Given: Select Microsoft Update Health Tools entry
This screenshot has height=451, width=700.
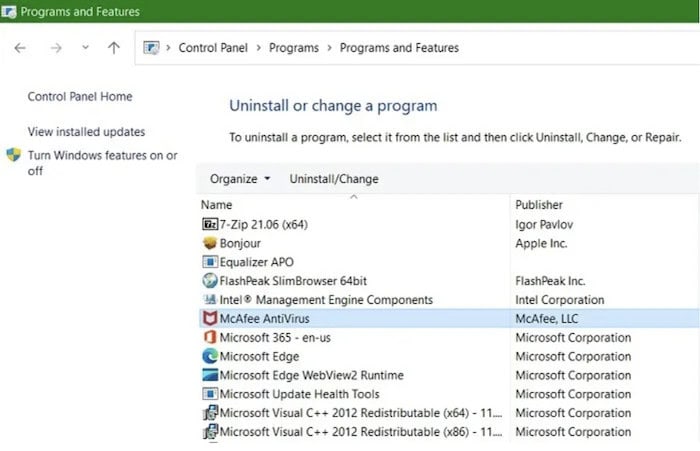Looking at the screenshot, I should coord(300,394).
